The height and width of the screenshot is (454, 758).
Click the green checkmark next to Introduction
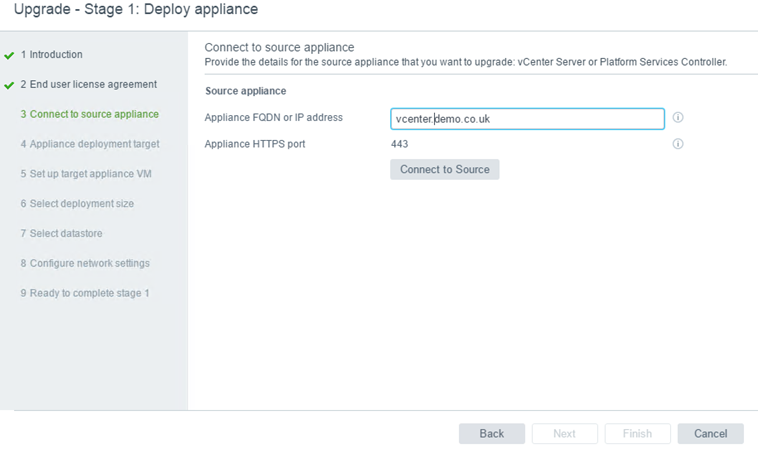coord(9,56)
